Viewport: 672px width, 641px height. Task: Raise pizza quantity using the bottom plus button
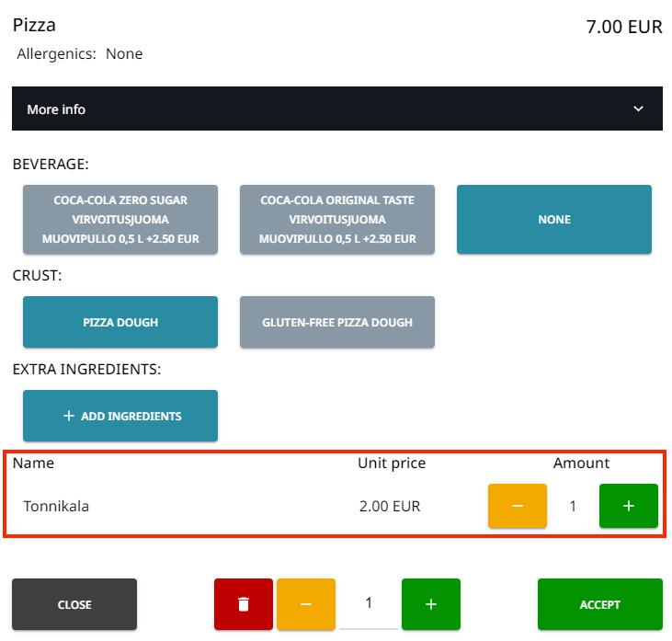pos(430,604)
